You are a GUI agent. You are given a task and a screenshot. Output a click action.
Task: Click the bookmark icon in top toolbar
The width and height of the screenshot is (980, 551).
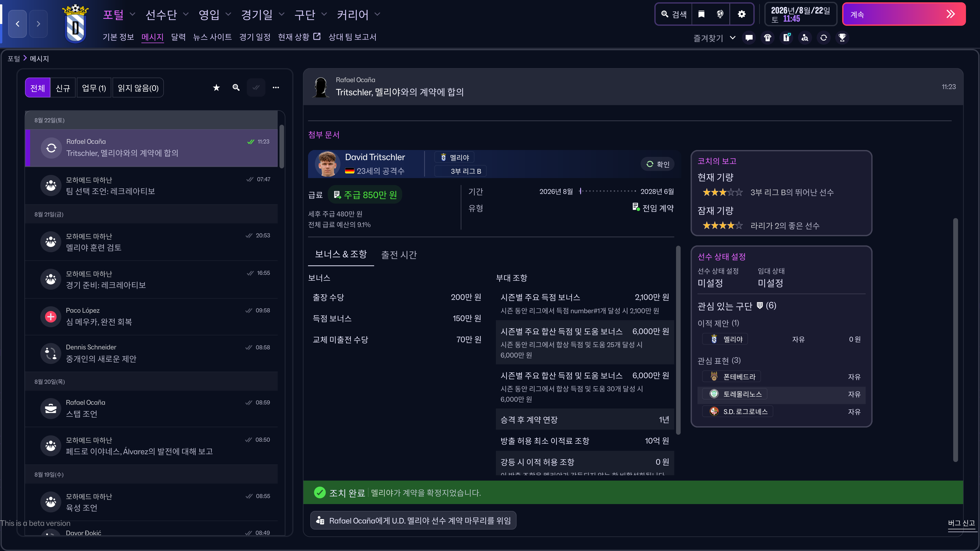701,14
